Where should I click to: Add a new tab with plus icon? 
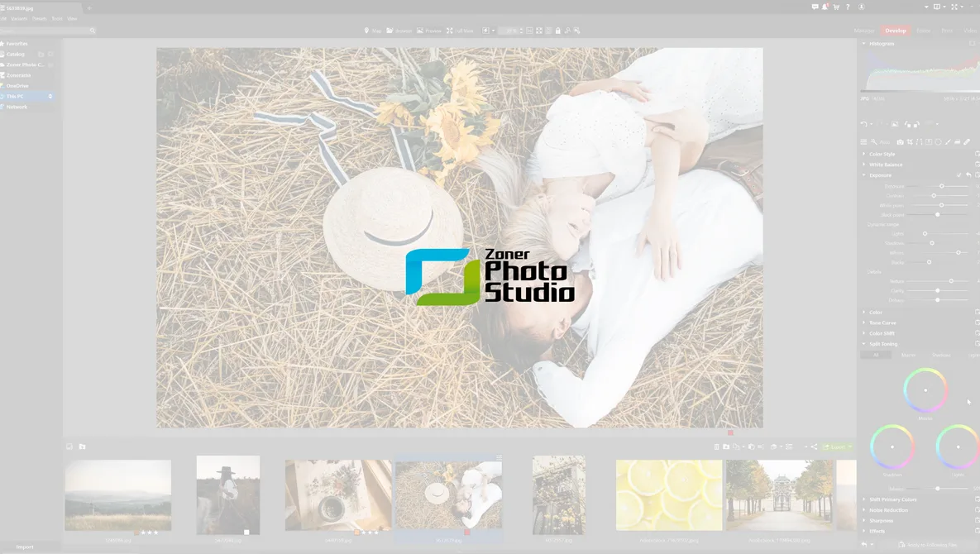click(x=89, y=8)
